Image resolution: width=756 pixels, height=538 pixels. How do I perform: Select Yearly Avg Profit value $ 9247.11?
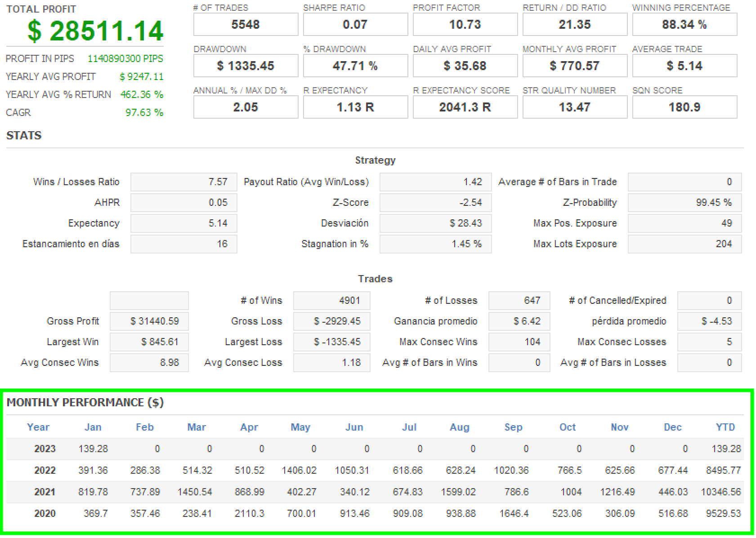coord(141,76)
